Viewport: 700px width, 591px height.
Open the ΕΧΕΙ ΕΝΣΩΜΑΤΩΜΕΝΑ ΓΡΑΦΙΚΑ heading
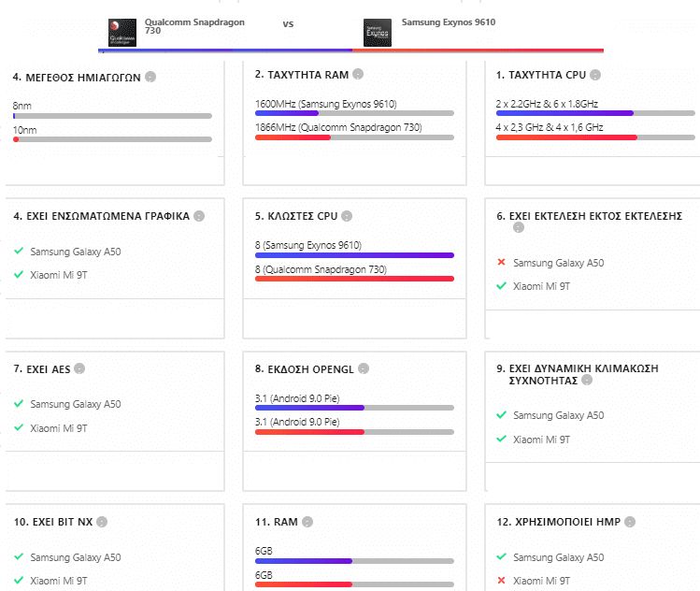[102, 216]
